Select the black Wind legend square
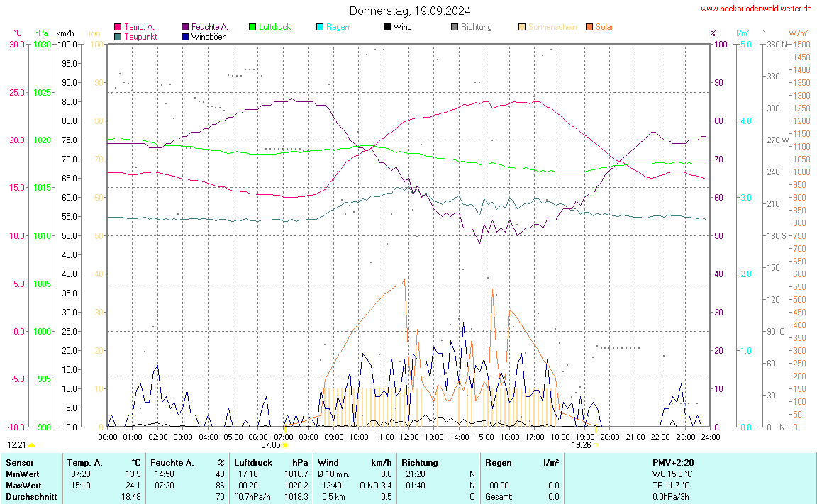This screenshot has width=817, height=504. pos(387,27)
